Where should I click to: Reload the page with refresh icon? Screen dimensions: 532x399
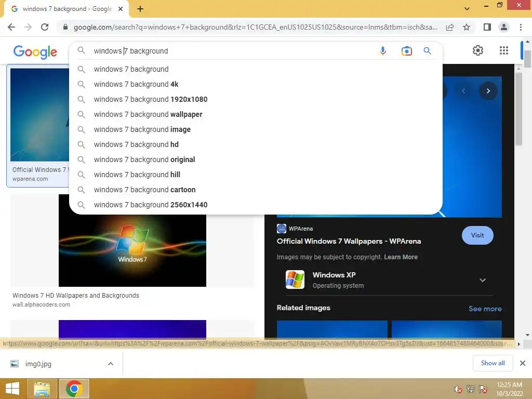[45, 27]
